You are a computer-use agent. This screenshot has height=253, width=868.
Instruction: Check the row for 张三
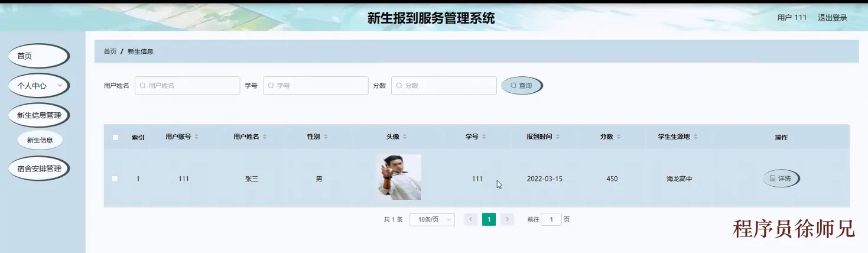coord(115,179)
